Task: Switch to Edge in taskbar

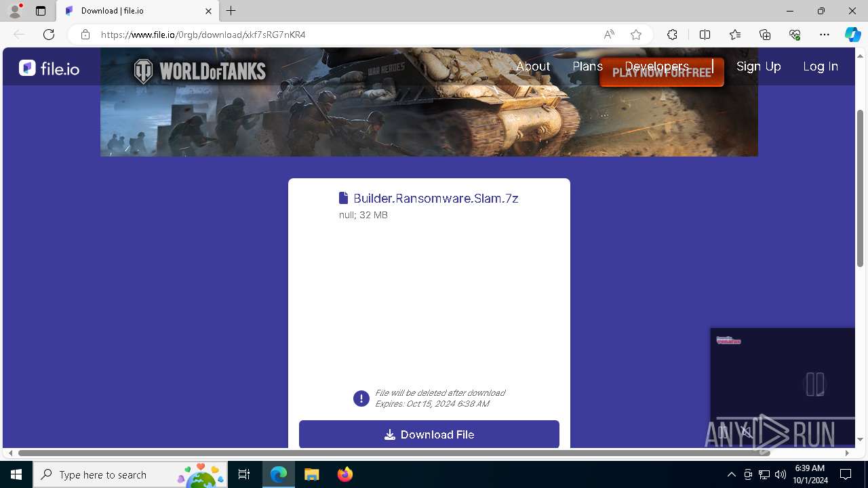Action: (279, 474)
